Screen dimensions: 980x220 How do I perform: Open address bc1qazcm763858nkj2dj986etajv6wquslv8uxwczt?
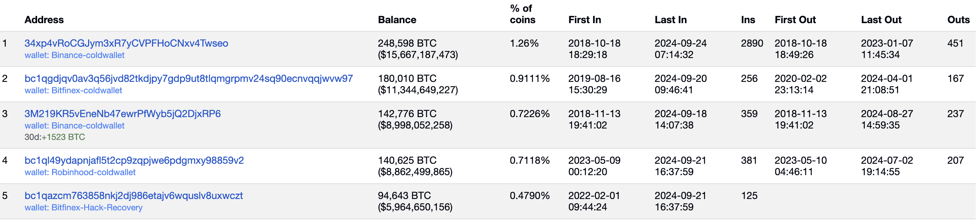[133, 196]
